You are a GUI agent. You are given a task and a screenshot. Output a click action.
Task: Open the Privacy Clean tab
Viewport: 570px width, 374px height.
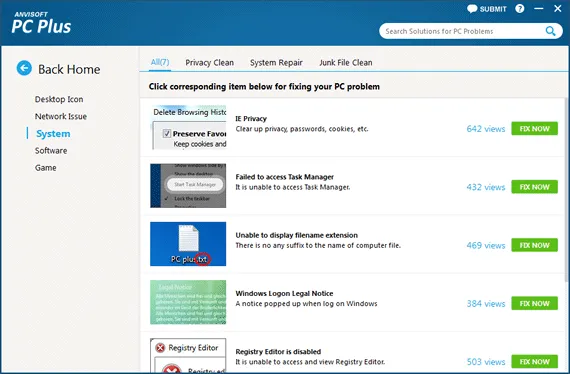[x=209, y=63]
